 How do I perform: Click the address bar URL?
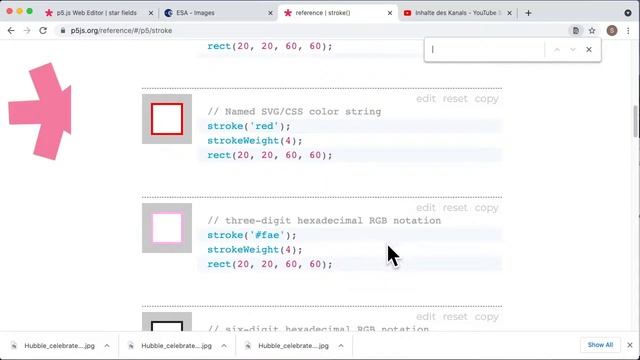pyautogui.click(x=121, y=31)
